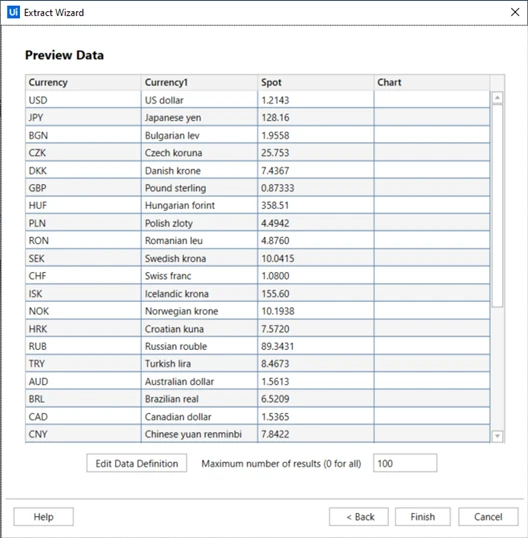This screenshot has height=538, width=528.
Task: Select the HRK cell
Action: click(83, 329)
